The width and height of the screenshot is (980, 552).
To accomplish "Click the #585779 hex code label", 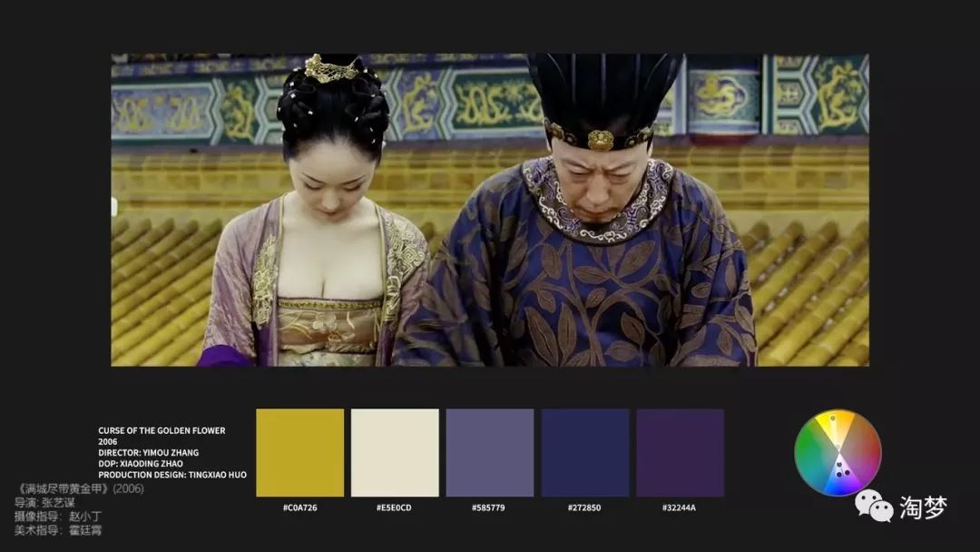I will (490, 508).
